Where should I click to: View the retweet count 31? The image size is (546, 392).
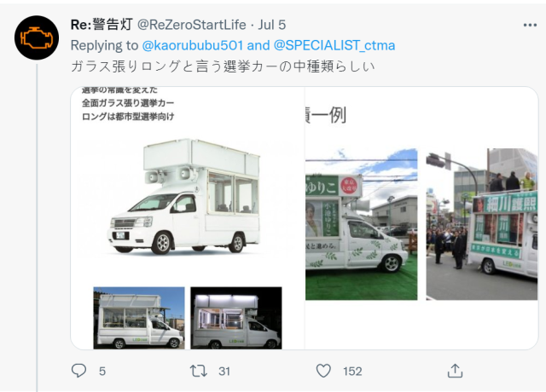[x=224, y=372]
